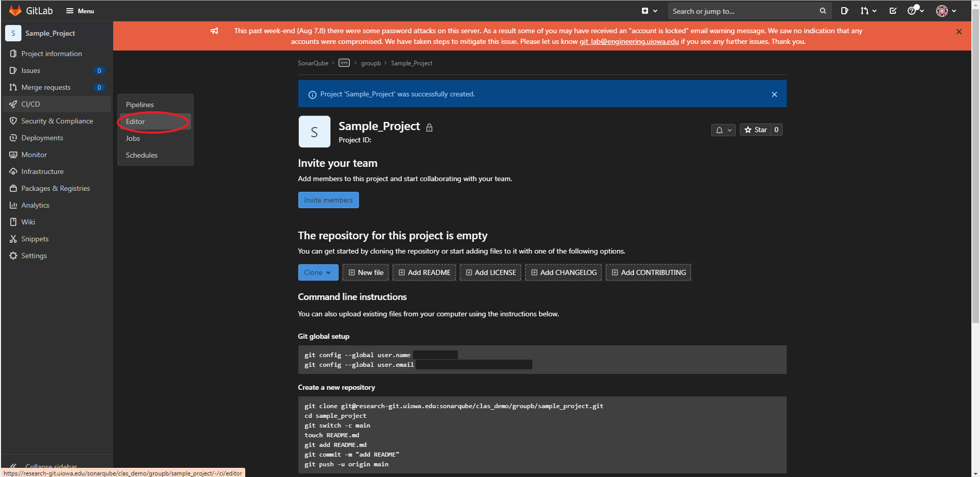Click the Wiki book icon in sidebar
Image resolution: width=980 pixels, height=477 pixels.
(13, 222)
